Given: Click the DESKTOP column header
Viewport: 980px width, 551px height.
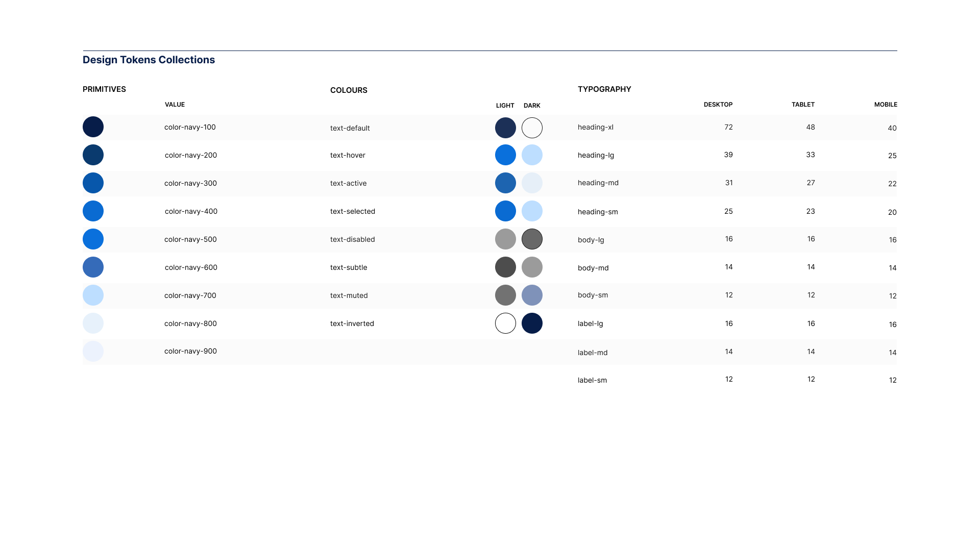Looking at the screenshot, I should click(718, 104).
